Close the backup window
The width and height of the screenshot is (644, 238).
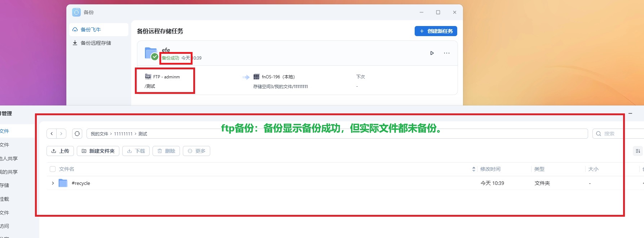[455, 12]
